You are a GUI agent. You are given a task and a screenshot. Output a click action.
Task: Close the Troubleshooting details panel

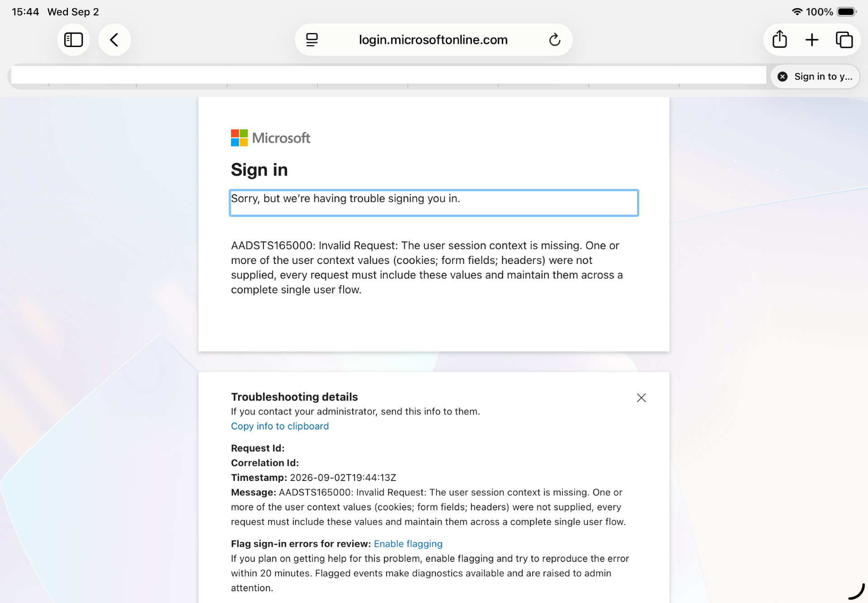coord(641,398)
